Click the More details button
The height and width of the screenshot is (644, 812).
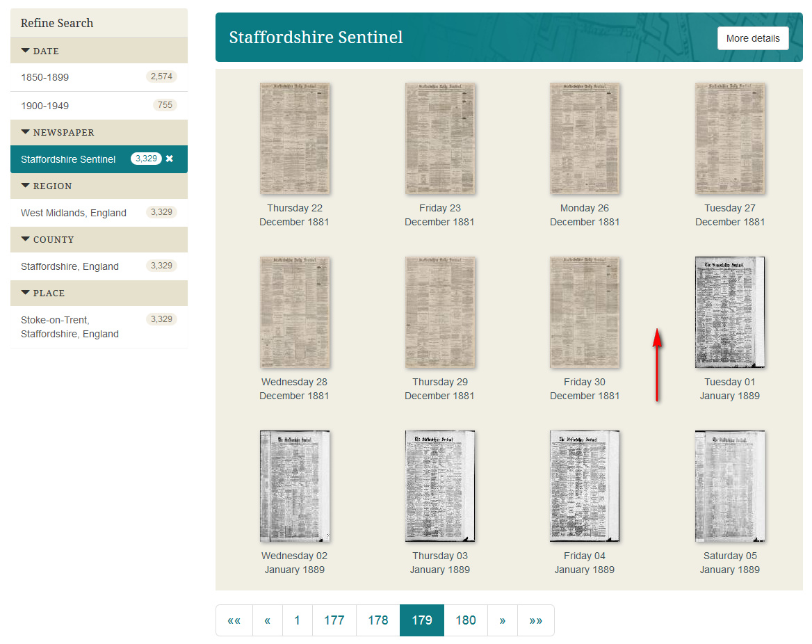pos(752,38)
